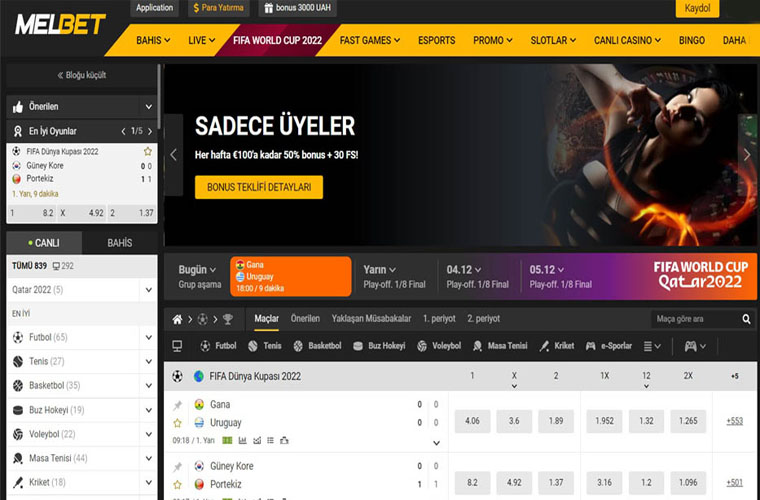Click the Kaydol register button
This screenshot has height=500, width=760.
(x=697, y=8)
